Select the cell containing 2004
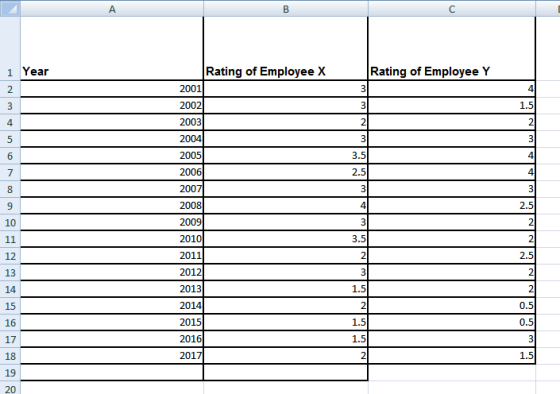 pos(112,139)
